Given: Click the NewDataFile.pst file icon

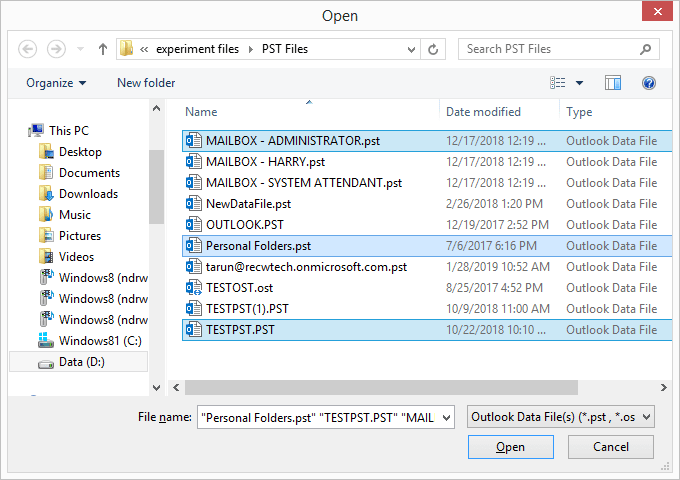Looking at the screenshot, I should (x=194, y=203).
